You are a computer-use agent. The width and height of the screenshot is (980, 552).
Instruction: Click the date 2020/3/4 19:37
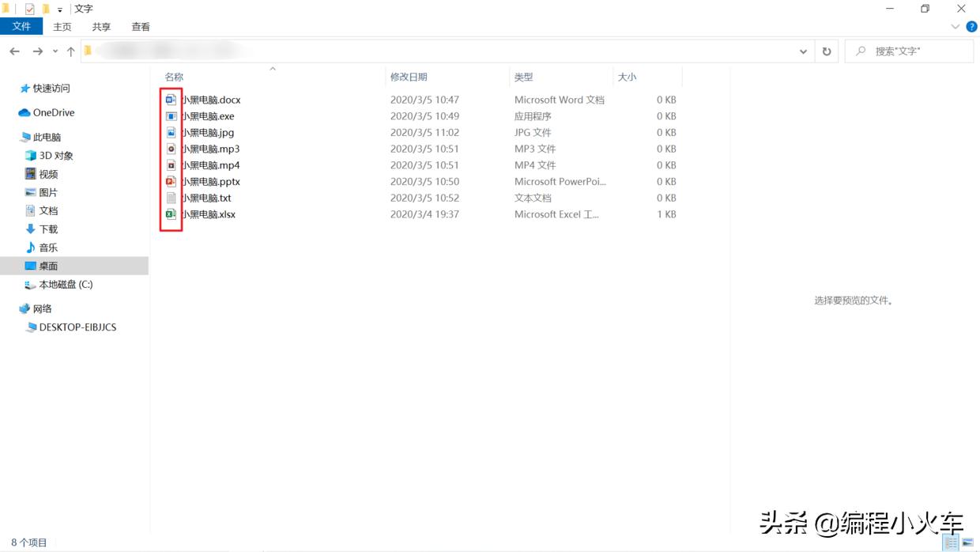(x=424, y=214)
